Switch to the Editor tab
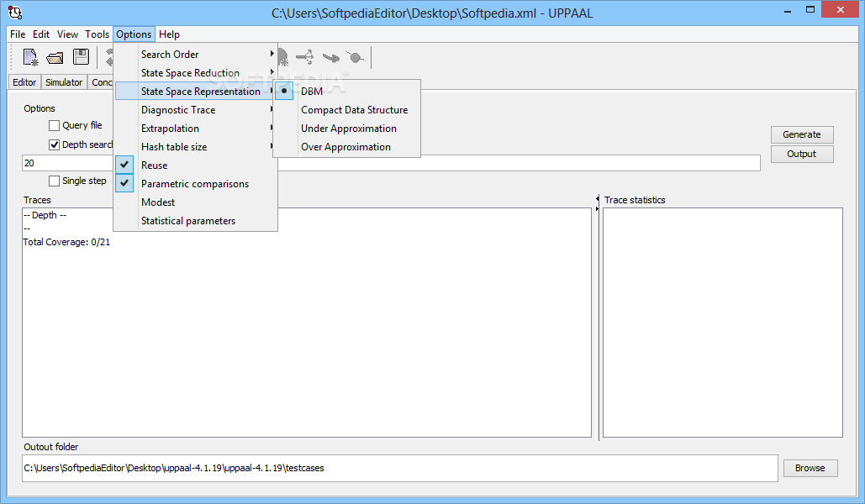Screen dimensions: 865x504 pyautogui.click(x=24, y=82)
